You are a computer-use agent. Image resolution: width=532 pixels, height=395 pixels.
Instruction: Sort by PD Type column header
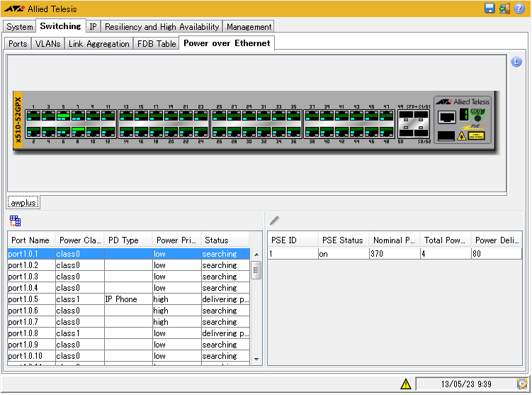pos(129,240)
